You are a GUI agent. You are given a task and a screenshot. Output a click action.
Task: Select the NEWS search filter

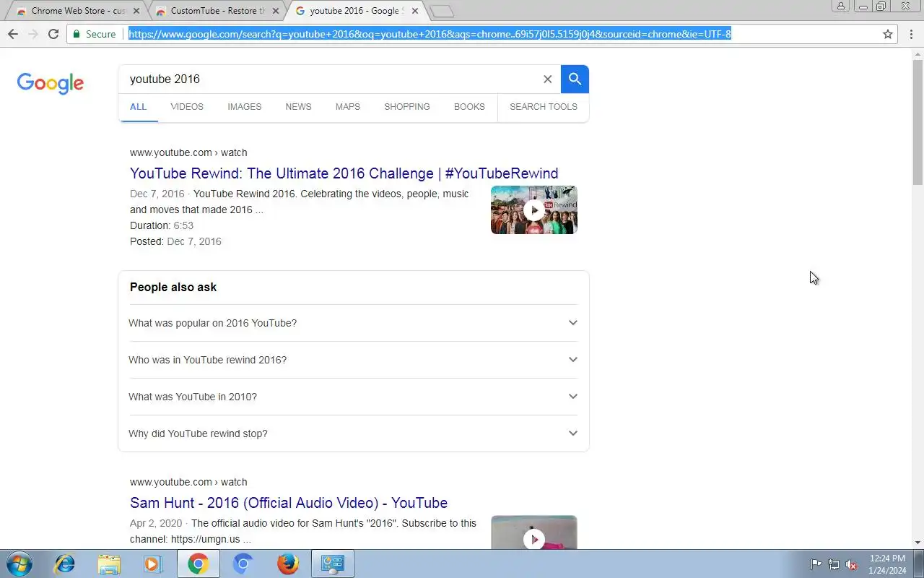point(298,107)
